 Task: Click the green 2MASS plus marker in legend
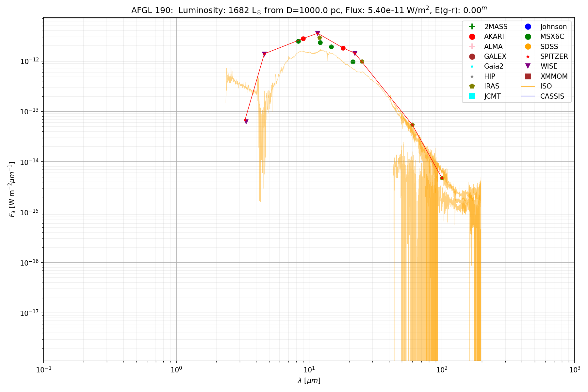472,27
